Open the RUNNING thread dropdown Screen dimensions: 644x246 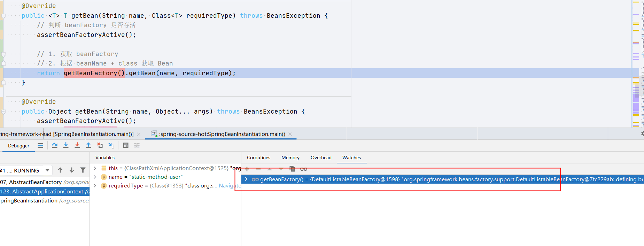26,170
